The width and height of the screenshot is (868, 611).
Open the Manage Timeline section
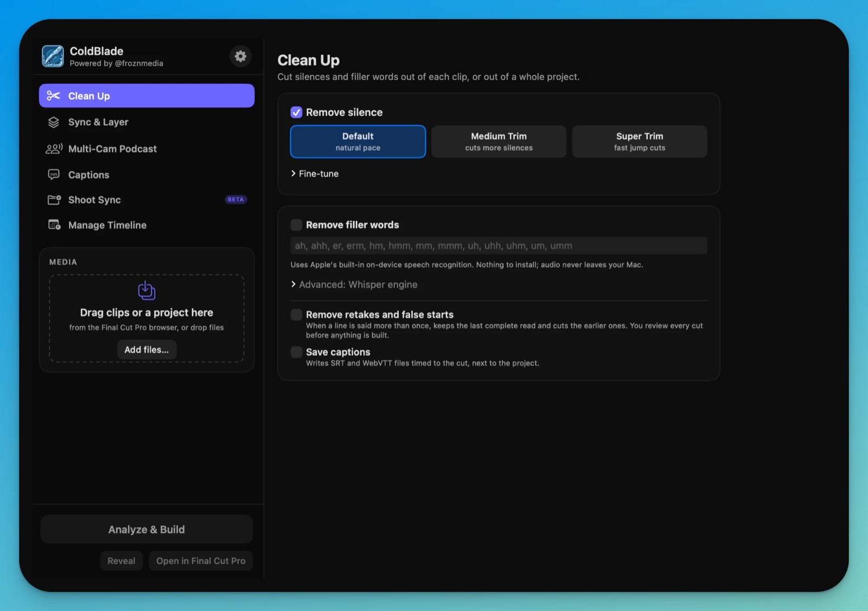[146, 225]
